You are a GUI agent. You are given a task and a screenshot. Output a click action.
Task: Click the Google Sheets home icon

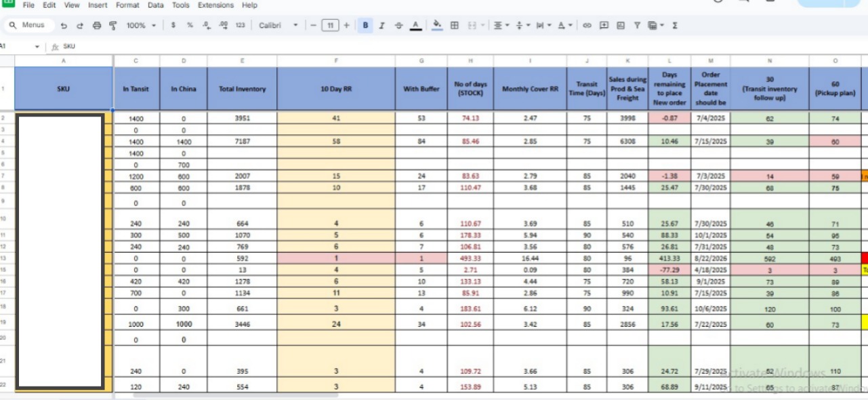pos(8,3)
